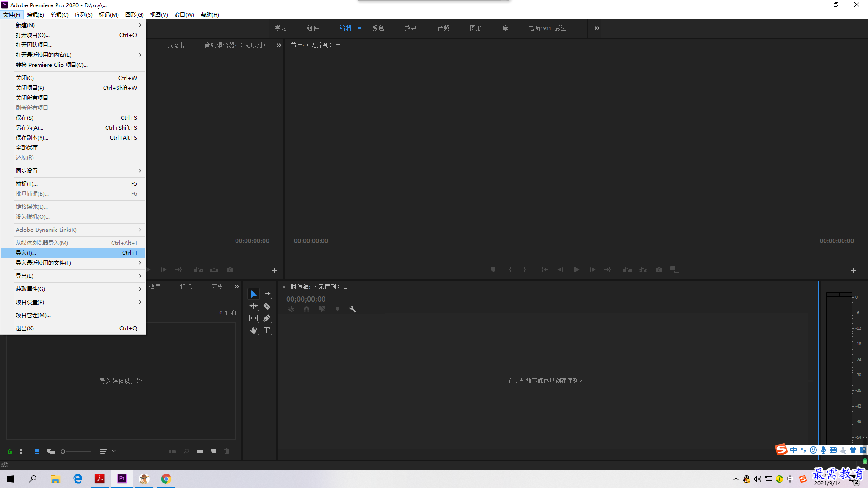Image resolution: width=868 pixels, height=488 pixels.
Task: Mark In point in Program monitor
Action: click(x=510, y=270)
